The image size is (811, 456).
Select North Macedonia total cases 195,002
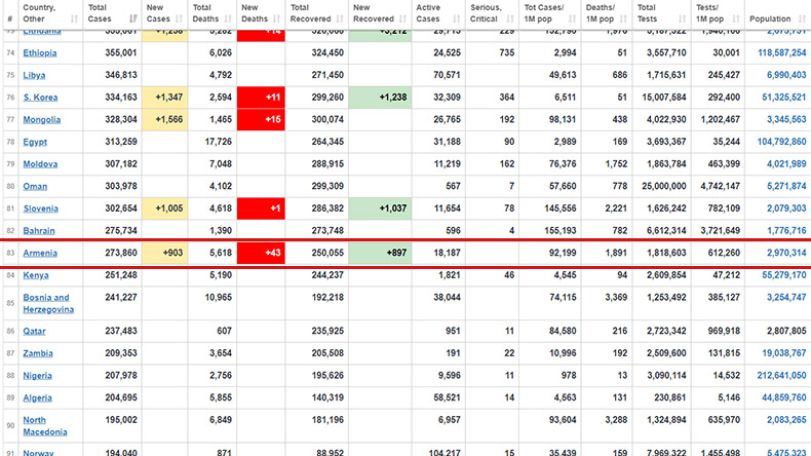pyautogui.click(x=121, y=420)
